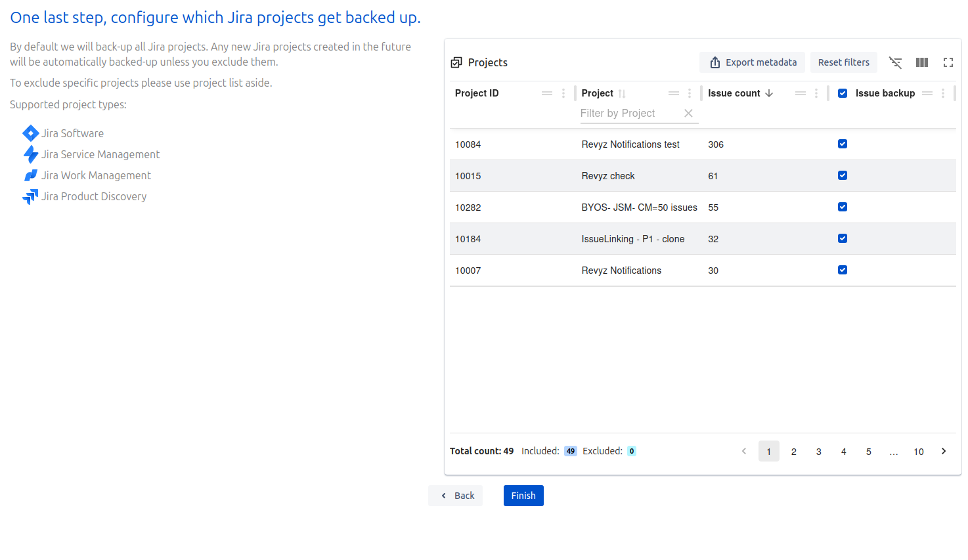Uncheck backup for IssueLinking - P1 - clone
Image resolution: width=968 pixels, height=560 pixels.
coord(843,238)
